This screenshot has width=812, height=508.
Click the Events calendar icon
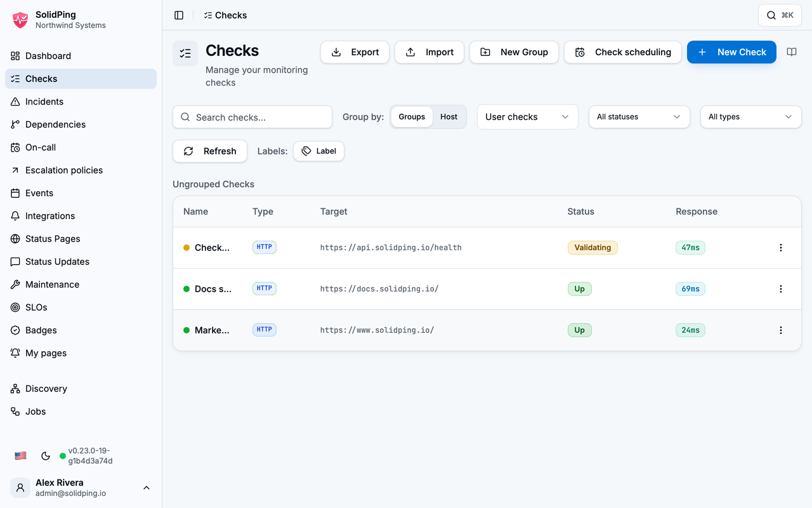coord(15,193)
